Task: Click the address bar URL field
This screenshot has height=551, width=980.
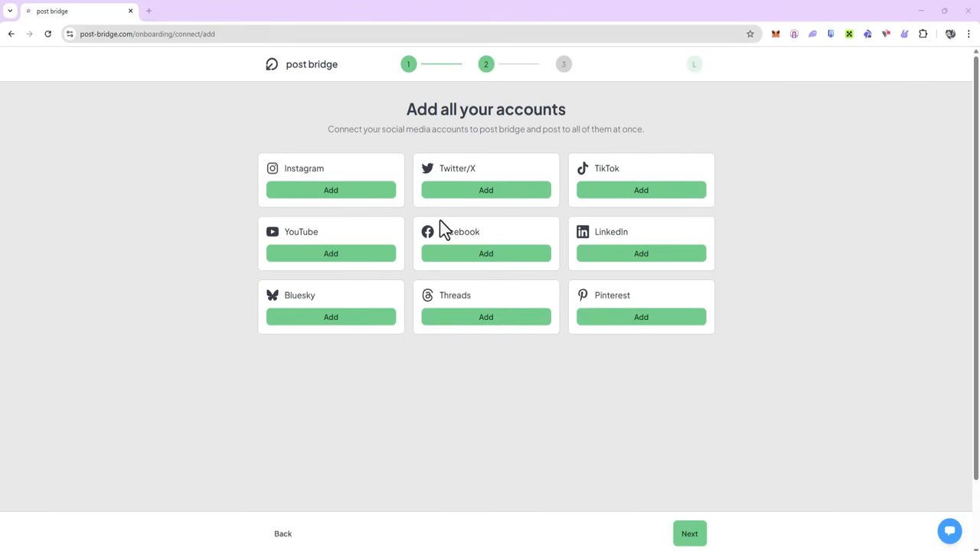Action: coord(412,34)
